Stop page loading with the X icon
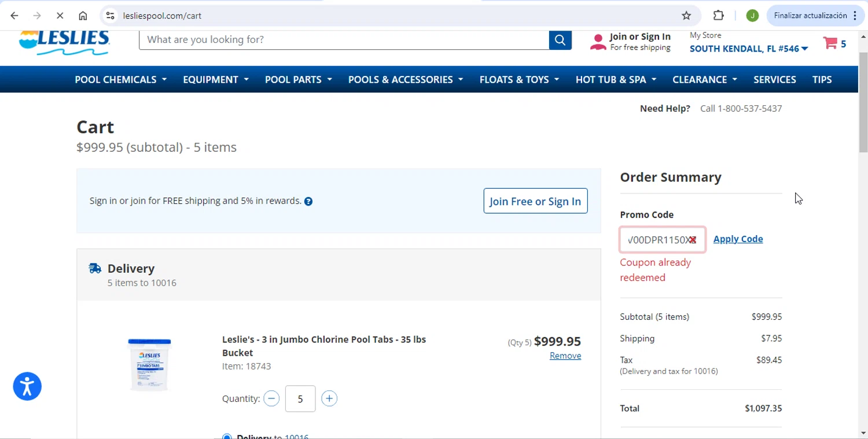 (x=60, y=16)
